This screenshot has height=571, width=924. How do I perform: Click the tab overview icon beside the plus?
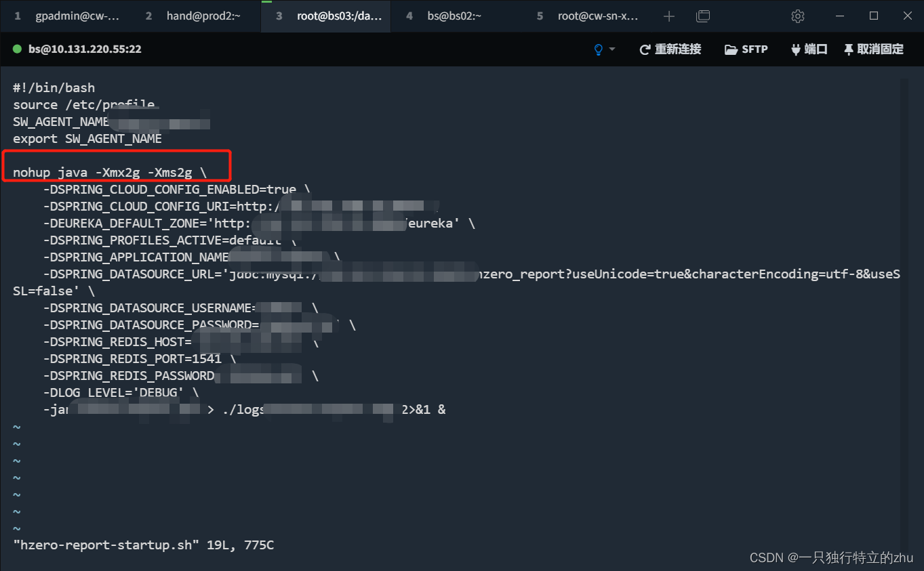702,16
